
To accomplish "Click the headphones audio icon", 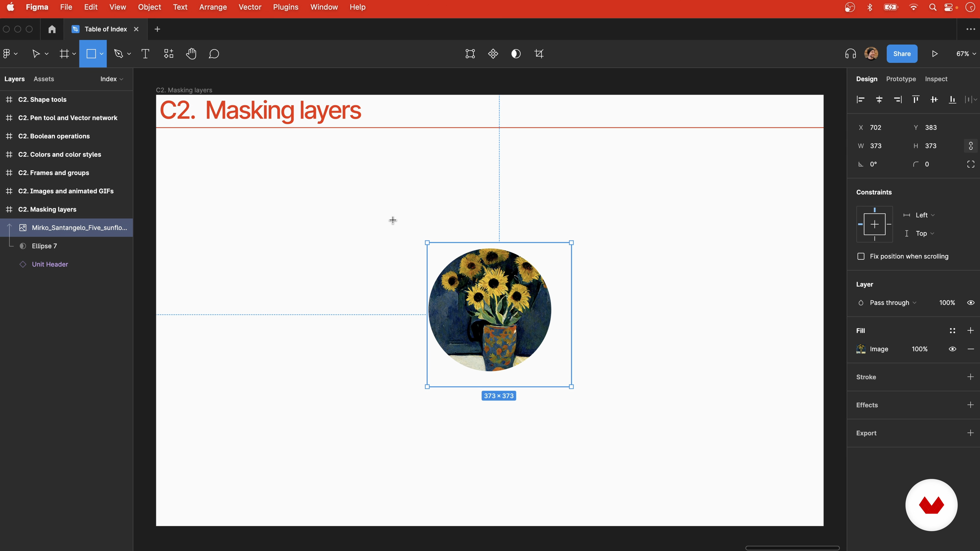I will 850,54.
